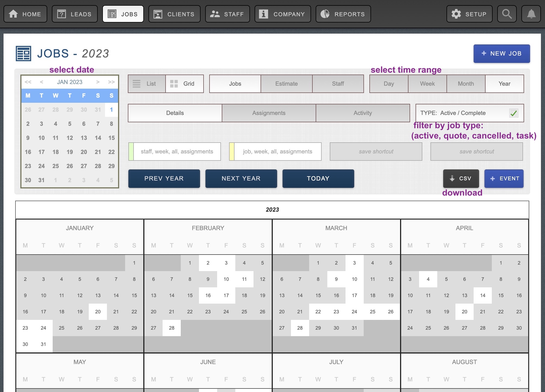Toggle the Active / Complete type checkbox
Viewport: 545px width, 392px height.
click(x=513, y=113)
